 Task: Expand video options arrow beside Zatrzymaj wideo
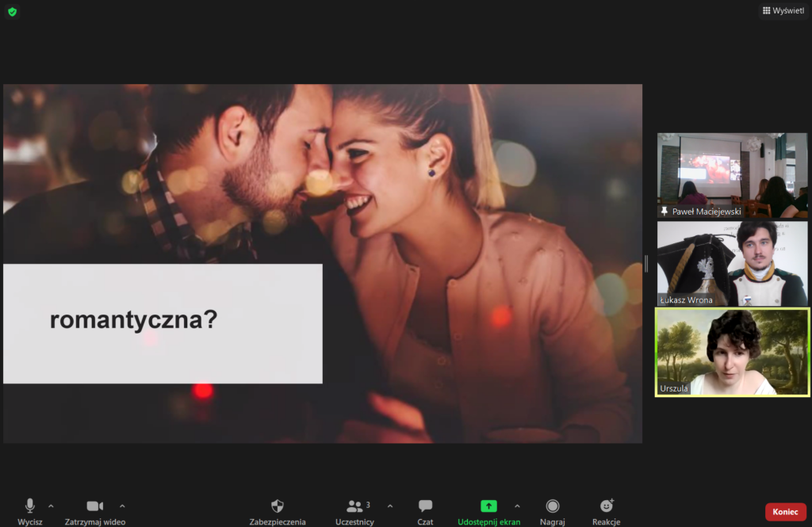point(122,506)
